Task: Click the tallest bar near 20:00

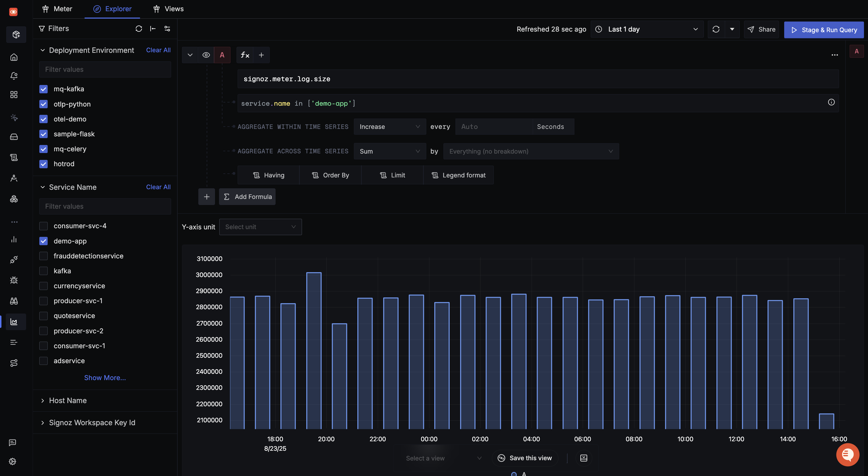Action: click(314, 351)
